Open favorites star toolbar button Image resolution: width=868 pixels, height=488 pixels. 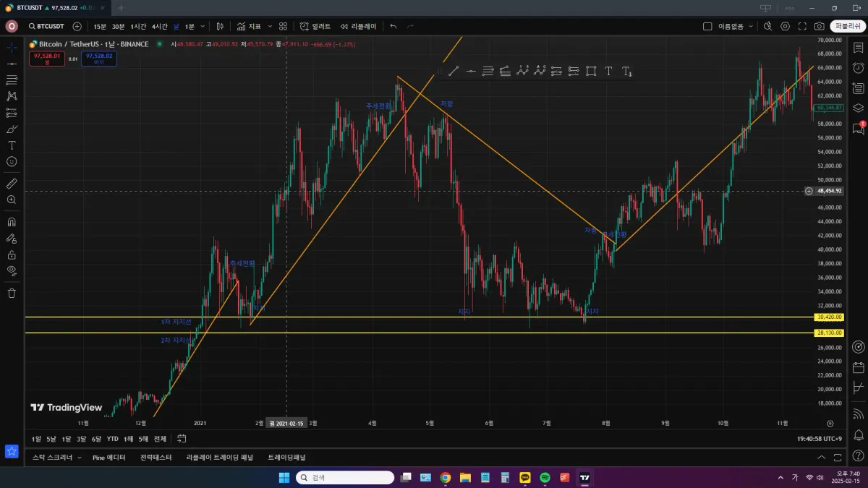(12, 451)
